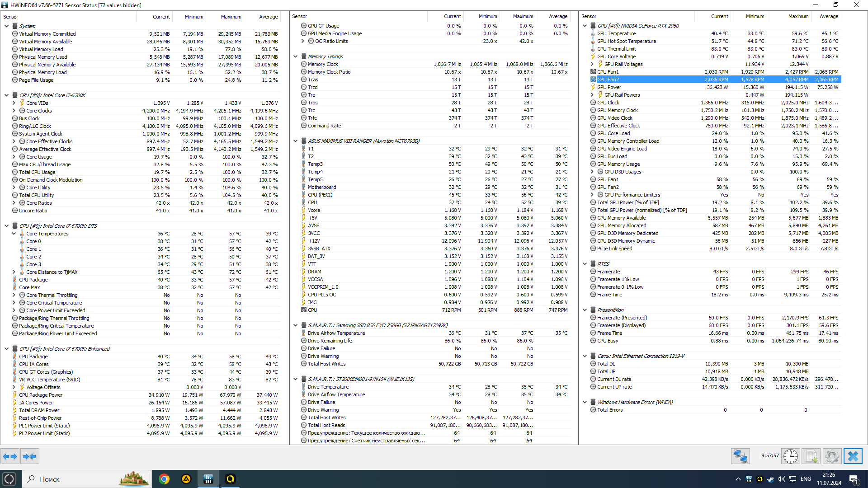Expand OC Ratio Limits row
The height and width of the screenshot is (488, 868).
pyautogui.click(x=303, y=41)
